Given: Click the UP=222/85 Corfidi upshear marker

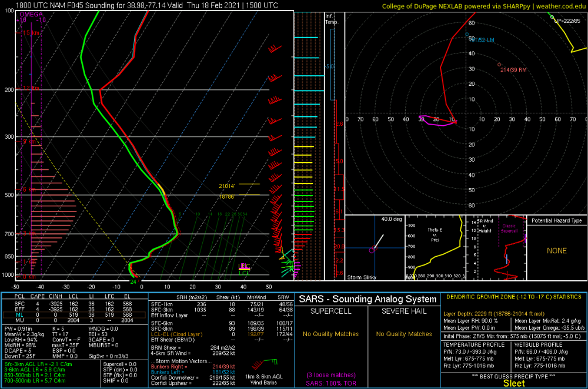Looking at the screenshot, I should click(x=552, y=17).
